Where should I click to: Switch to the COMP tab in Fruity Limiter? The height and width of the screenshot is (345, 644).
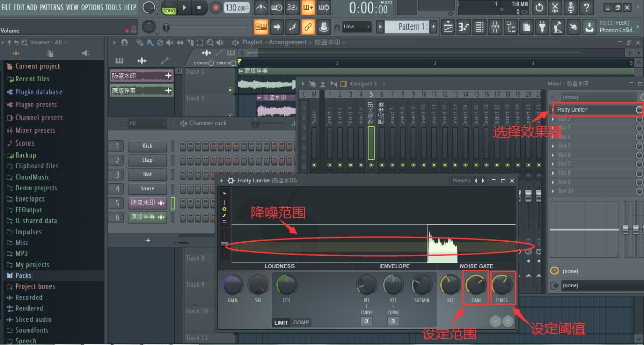coord(301,322)
